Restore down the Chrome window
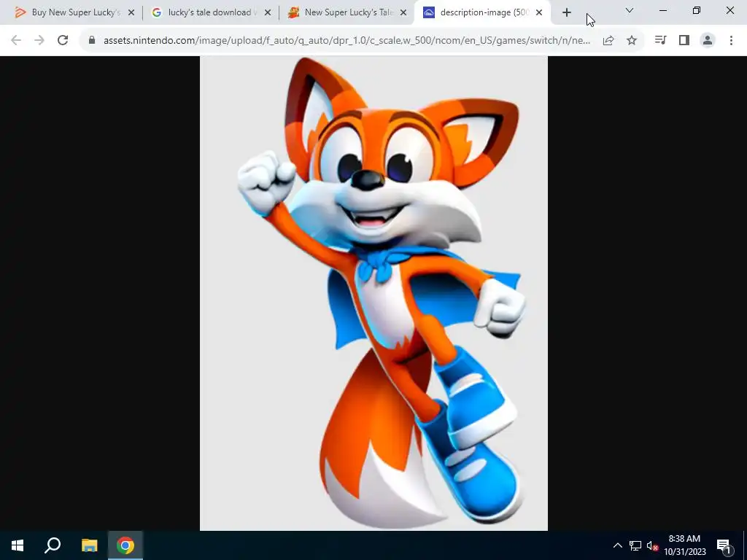This screenshot has width=747, height=560. (x=697, y=10)
